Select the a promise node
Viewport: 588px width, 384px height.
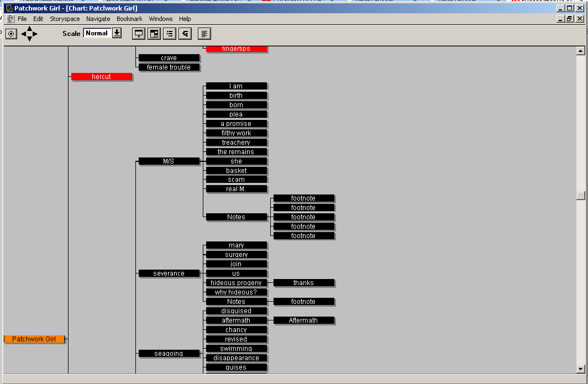(x=237, y=123)
